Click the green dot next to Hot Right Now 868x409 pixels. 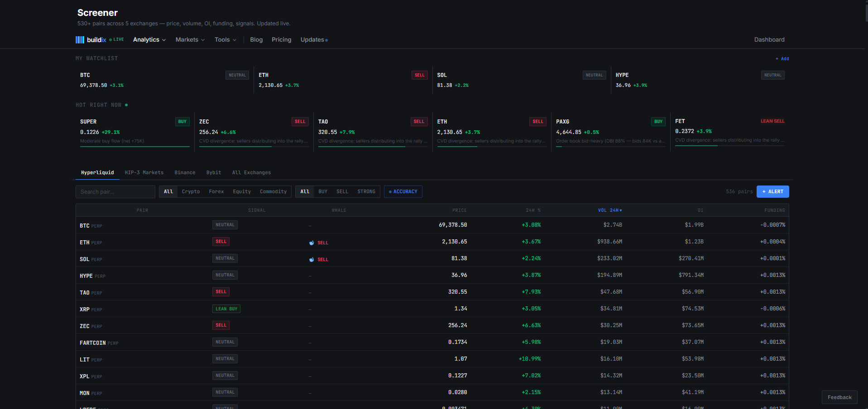126,105
